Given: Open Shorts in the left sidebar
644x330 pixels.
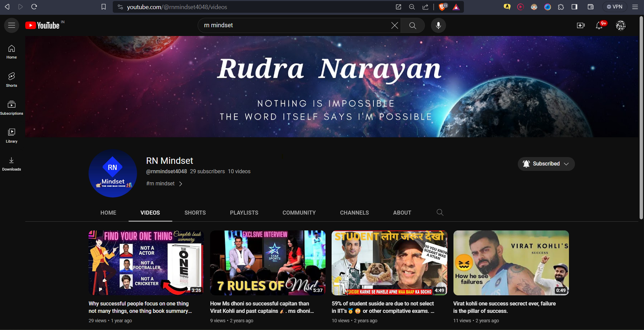Looking at the screenshot, I should click(x=11, y=80).
